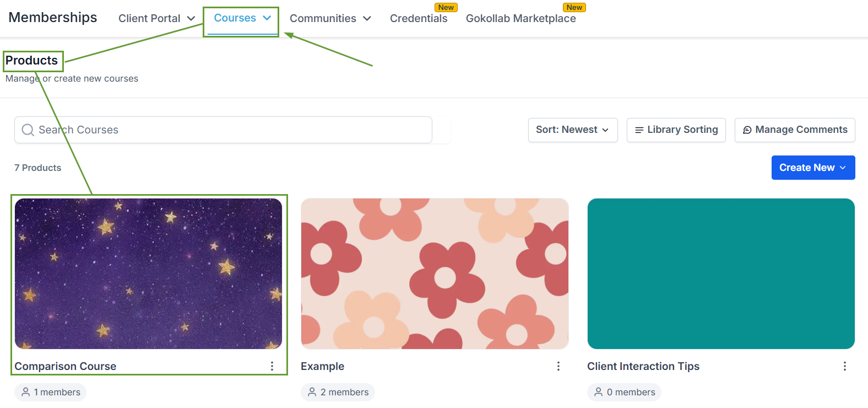Click the Library Sorting button
The image size is (868, 408).
[676, 130]
